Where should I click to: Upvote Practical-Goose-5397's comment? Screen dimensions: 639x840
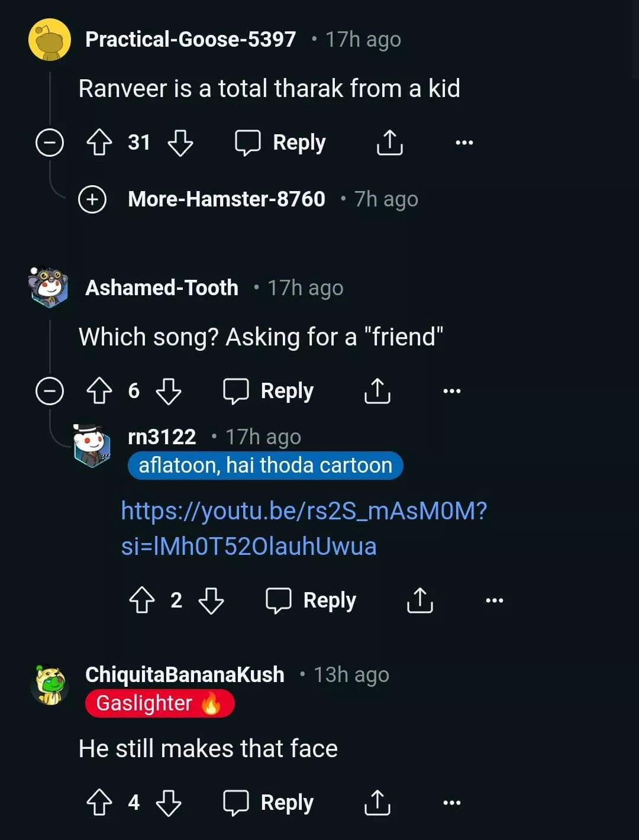[99, 143]
